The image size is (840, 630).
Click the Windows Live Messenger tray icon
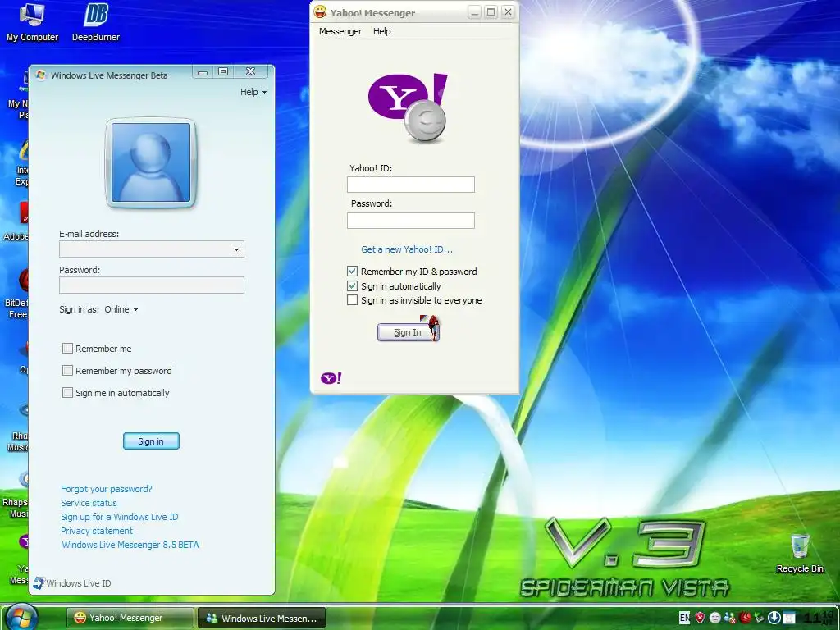730,618
